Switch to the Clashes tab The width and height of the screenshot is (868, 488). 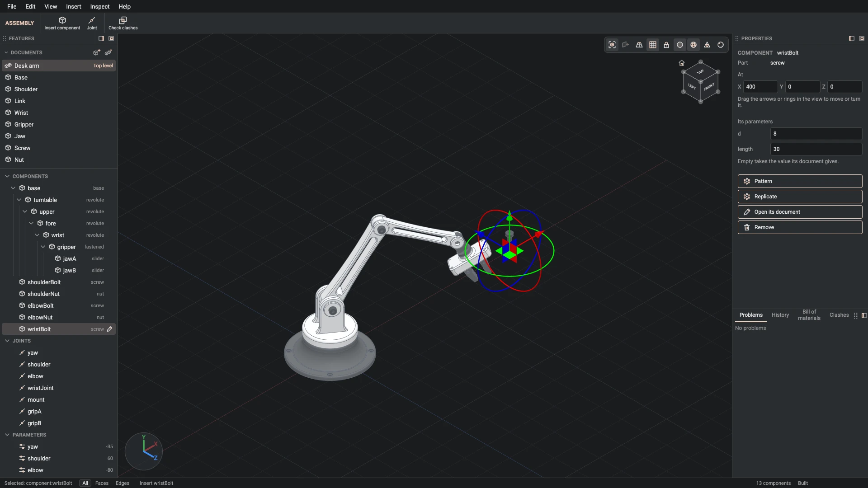point(839,315)
